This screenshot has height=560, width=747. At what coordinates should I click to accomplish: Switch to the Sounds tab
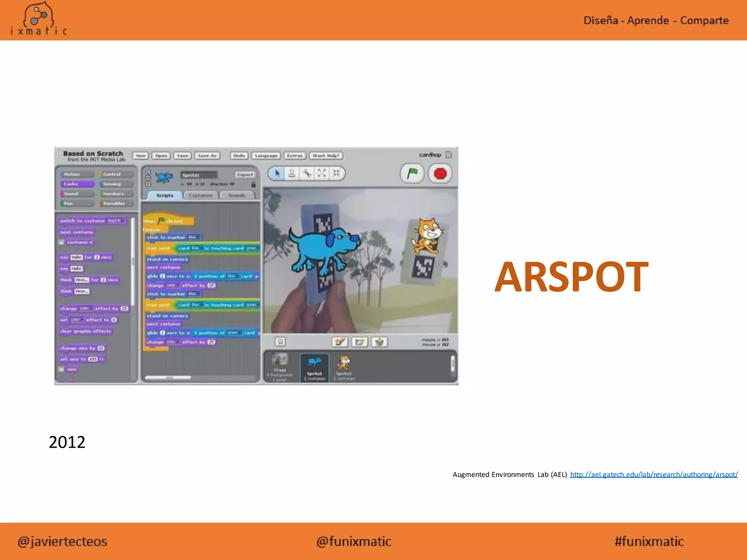click(x=237, y=195)
